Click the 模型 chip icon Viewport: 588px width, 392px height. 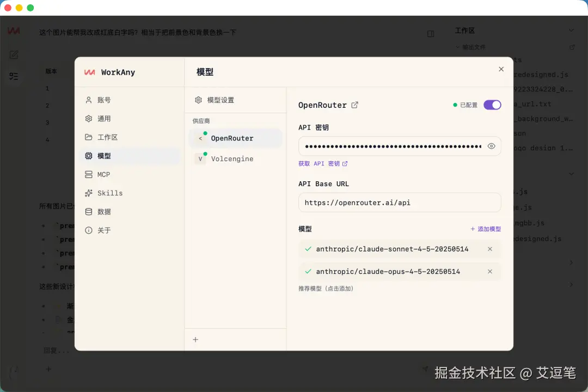click(x=89, y=156)
